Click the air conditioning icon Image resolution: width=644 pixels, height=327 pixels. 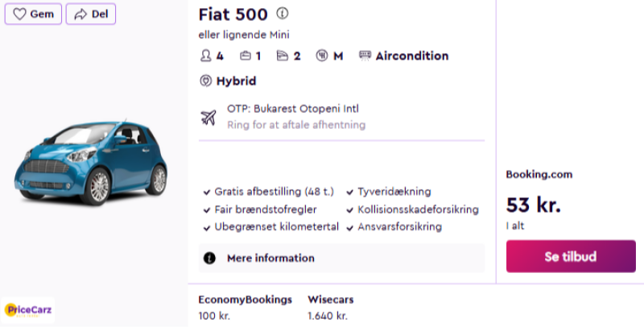point(365,56)
